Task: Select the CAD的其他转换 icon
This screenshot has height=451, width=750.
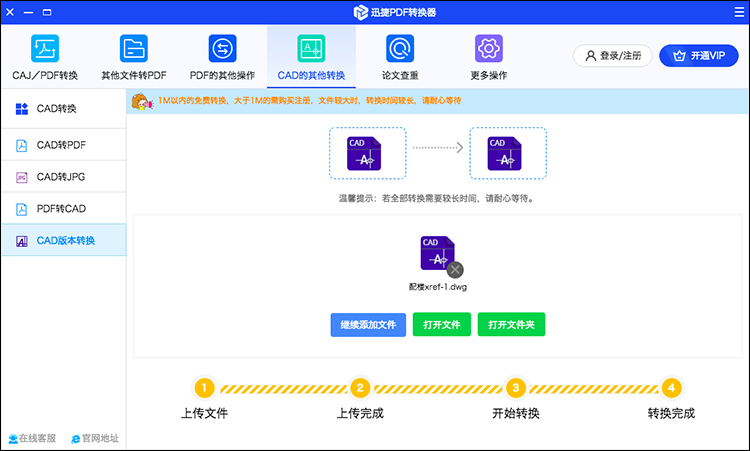Action: 311,48
